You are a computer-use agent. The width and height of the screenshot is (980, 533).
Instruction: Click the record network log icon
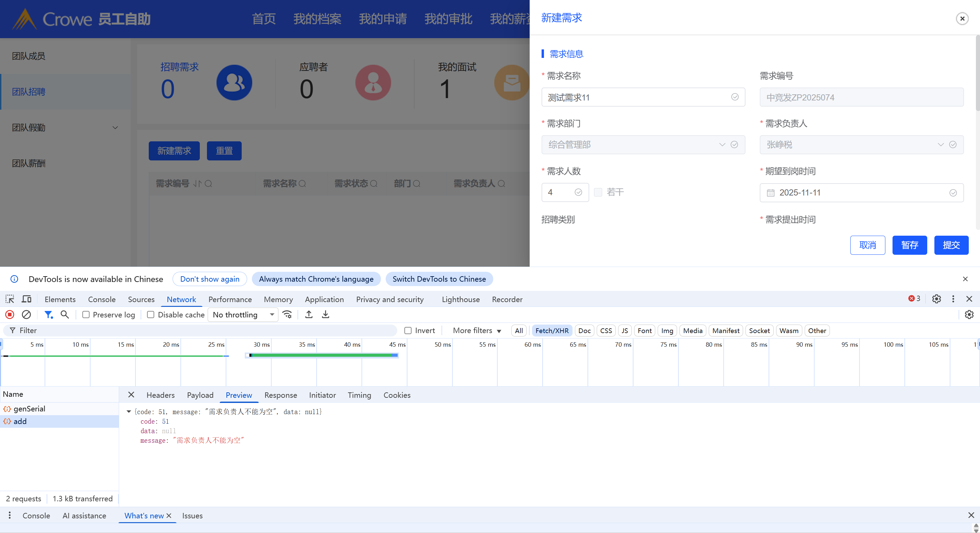click(x=10, y=314)
